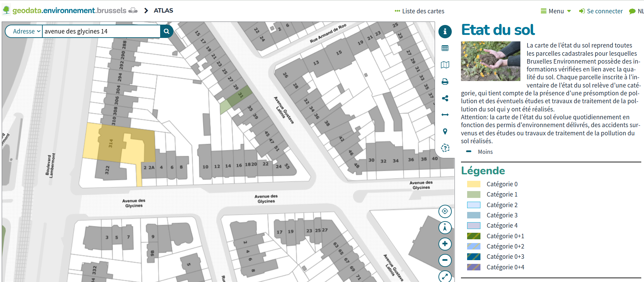The height and width of the screenshot is (282, 644).
Task: Zoom in with the plus button
Action: [445, 244]
